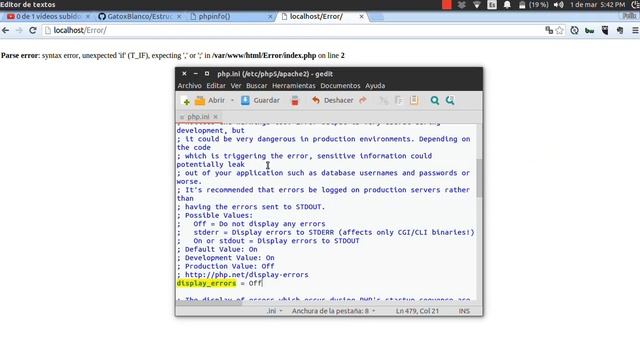
Task: Reload the localhost/Error page
Action: 33,31
